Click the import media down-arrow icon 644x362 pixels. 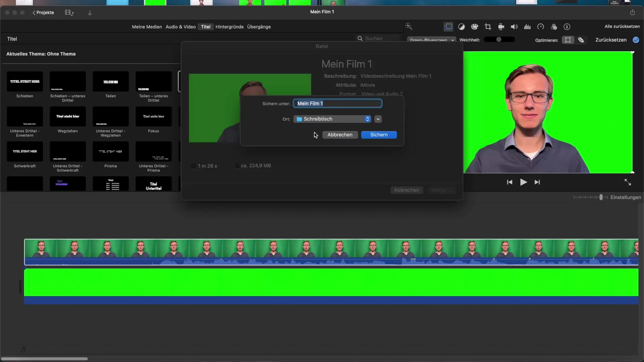click(x=90, y=13)
